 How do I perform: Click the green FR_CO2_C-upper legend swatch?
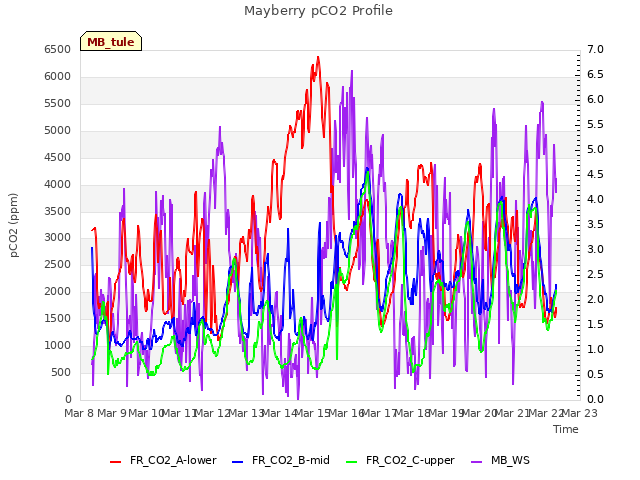(351, 462)
